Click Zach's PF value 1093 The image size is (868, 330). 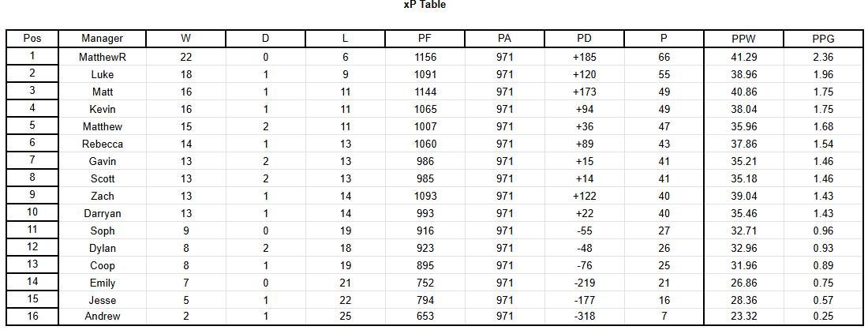425,196
